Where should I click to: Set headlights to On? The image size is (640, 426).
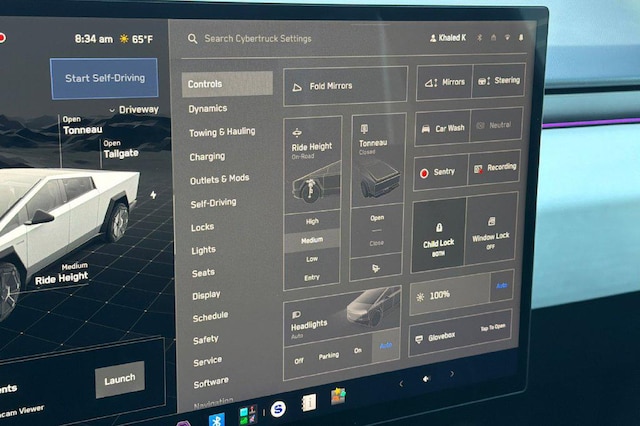point(358,351)
